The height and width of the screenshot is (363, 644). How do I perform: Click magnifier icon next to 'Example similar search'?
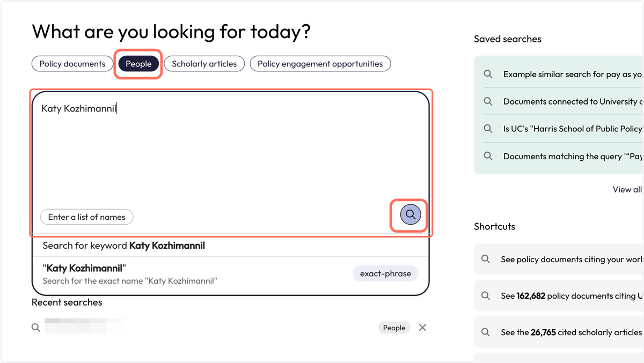tap(488, 74)
